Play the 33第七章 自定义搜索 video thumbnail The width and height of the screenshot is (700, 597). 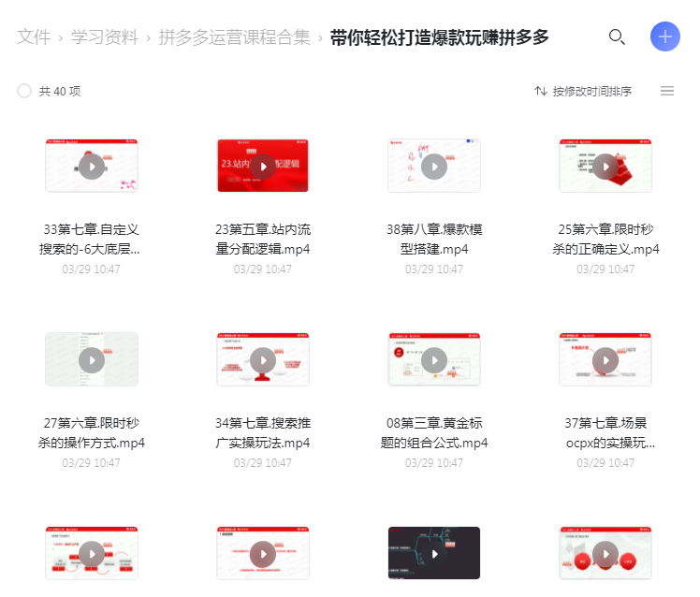(x=92, y=167)
